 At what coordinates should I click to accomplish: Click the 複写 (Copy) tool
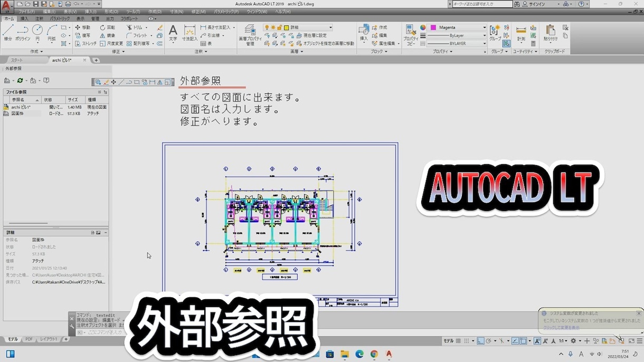(82, 35)
